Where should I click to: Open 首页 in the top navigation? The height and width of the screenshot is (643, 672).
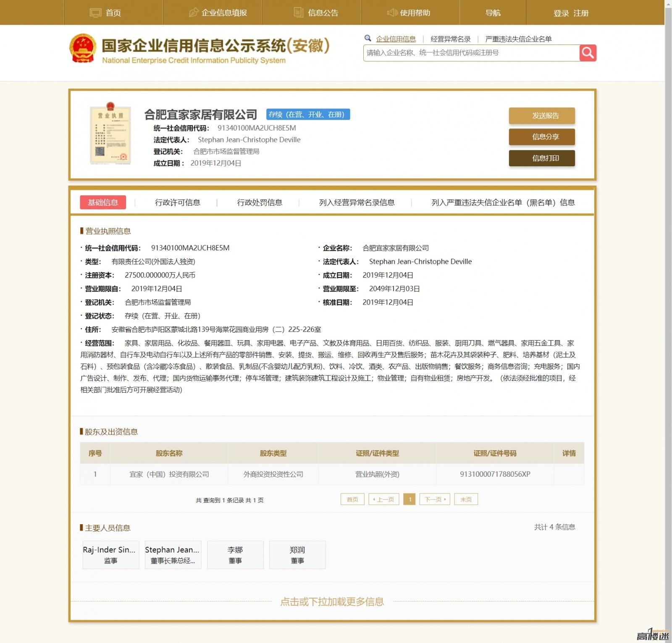point(113,13)
